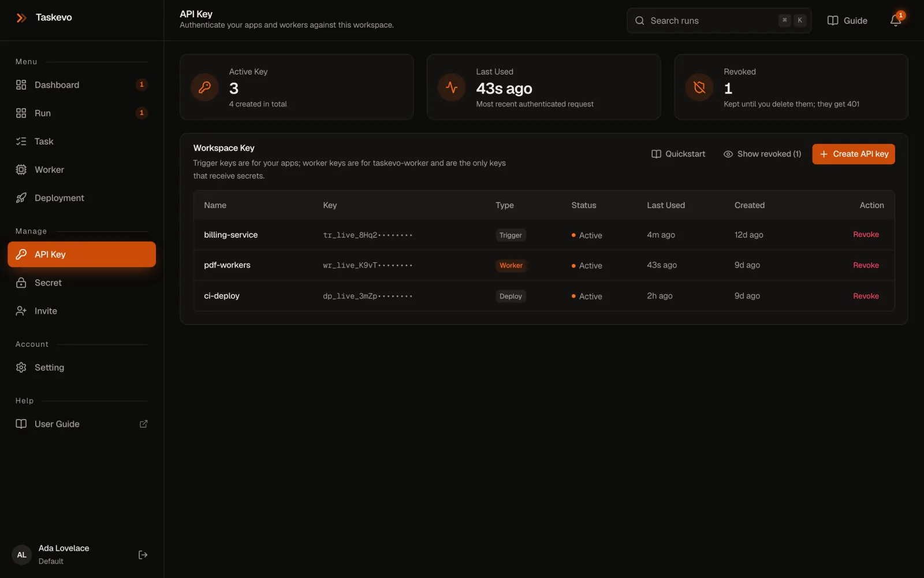Click the Trigger type badge
924x578 pixels.
[x=511, y=235]
